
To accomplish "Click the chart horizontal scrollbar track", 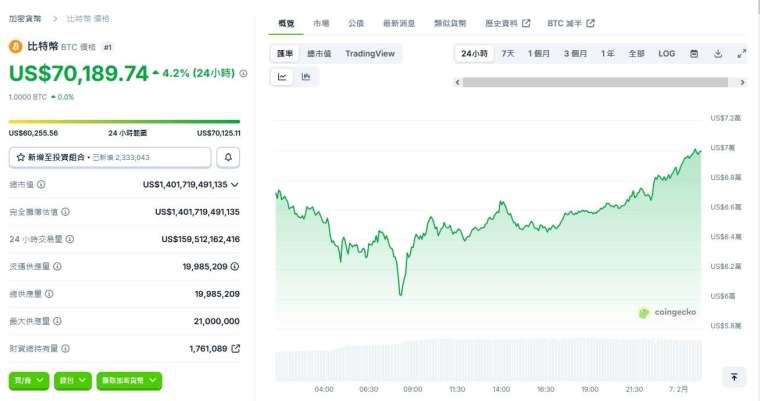I will point(600,81).
